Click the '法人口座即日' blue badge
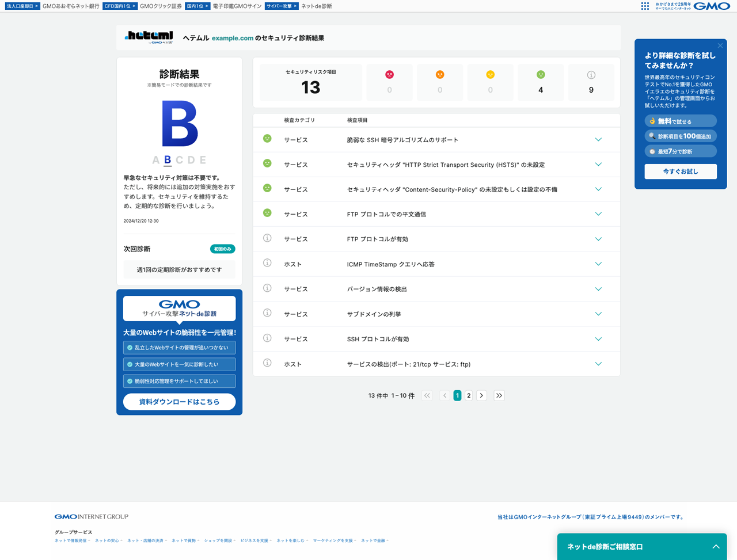Screen dimensions: 737x560 click(x=22, y=6)
